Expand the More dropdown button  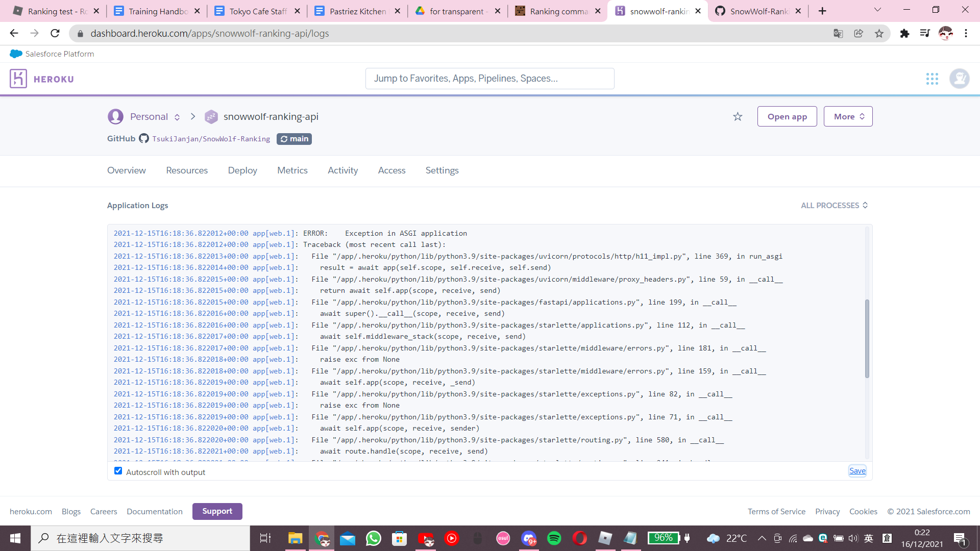[x=848, y=116]
